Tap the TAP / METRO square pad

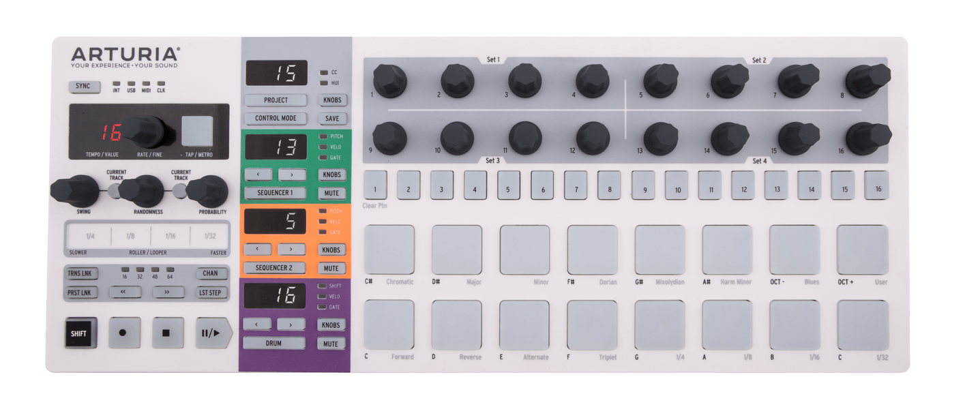(196, 131)
